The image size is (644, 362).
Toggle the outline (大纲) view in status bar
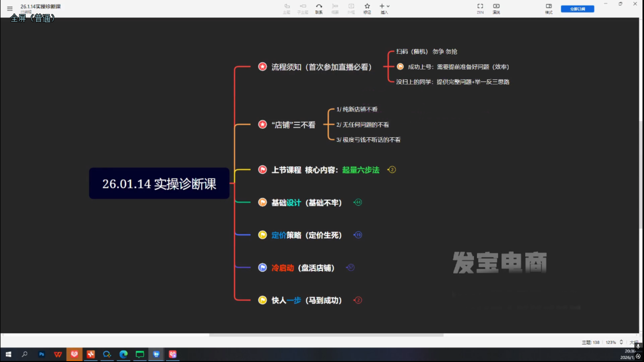click(x=634, y=342)
